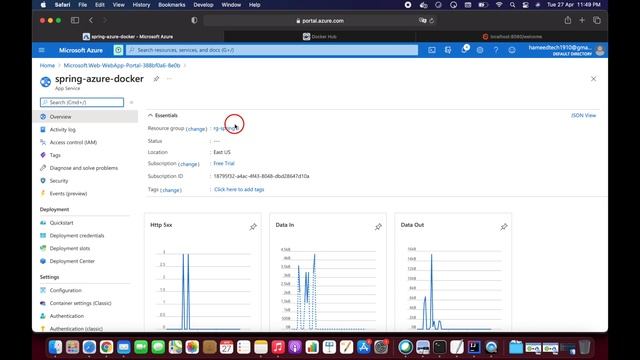
Task: Open Finder in the Dock
Action: point(55,347)
